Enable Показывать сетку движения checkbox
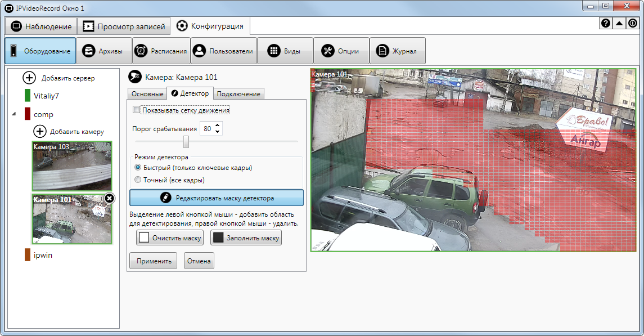 click(x=136, y=110)
